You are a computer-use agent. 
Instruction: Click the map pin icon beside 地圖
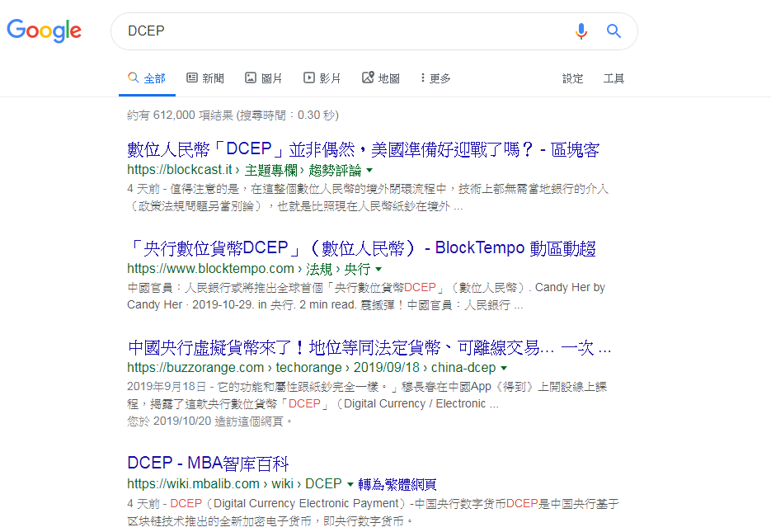coord(368,78)
